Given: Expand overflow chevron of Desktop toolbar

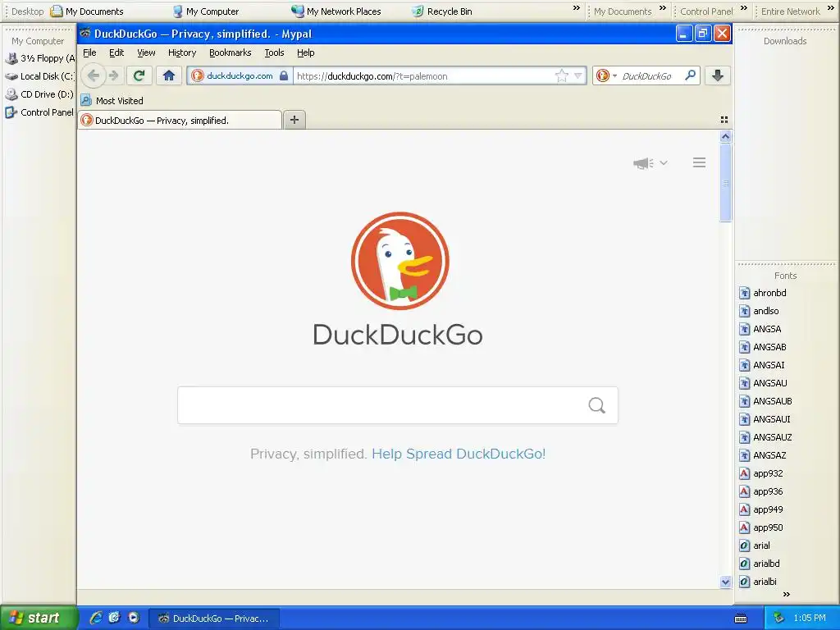Looking at the screenshot, I should 577,8.
